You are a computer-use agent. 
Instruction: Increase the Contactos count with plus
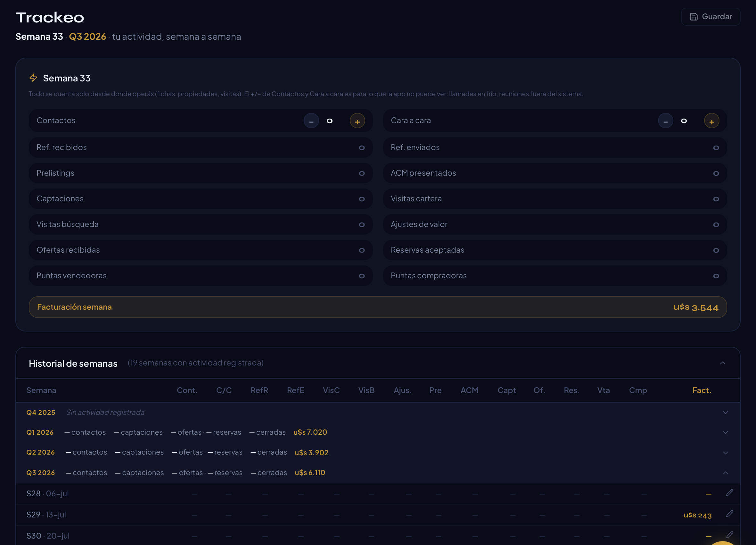pyautogui.click(x=357, y=121)
